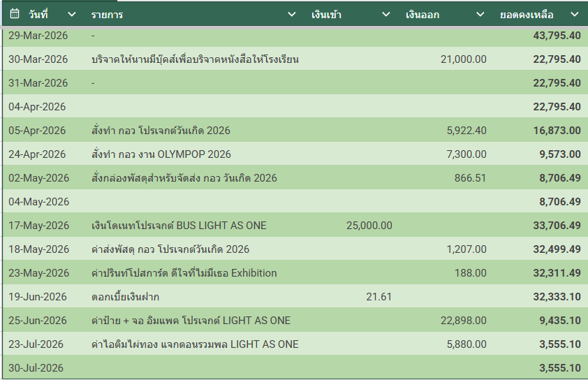The height and width of the screenshot is (380, 588).
Task: Click description สั่งกล่องพัสดุสำหรับจัดส่ง กอว วันเกิด 2026
Action: pos(184,178)
